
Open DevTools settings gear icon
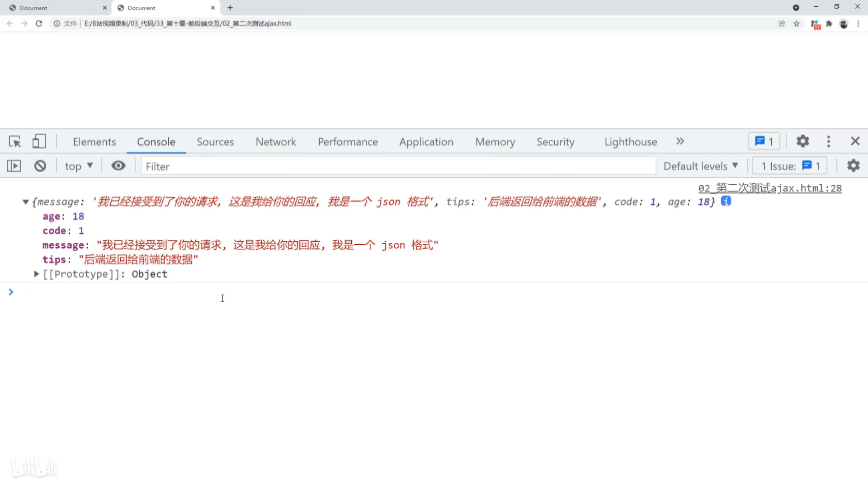(802, 141)
